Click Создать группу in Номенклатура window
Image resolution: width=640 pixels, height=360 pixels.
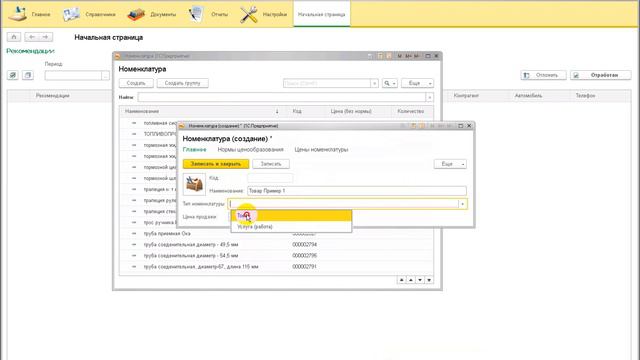point(182,83)
